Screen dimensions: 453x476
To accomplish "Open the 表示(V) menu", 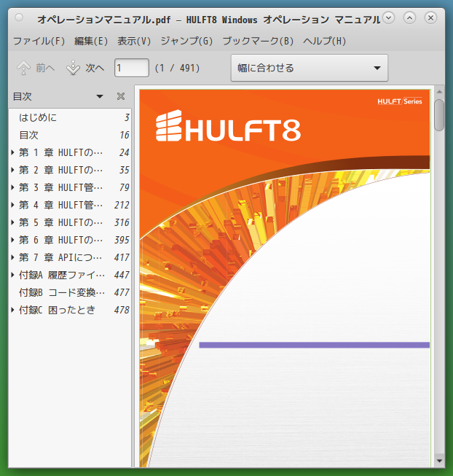I will point(134,41).
